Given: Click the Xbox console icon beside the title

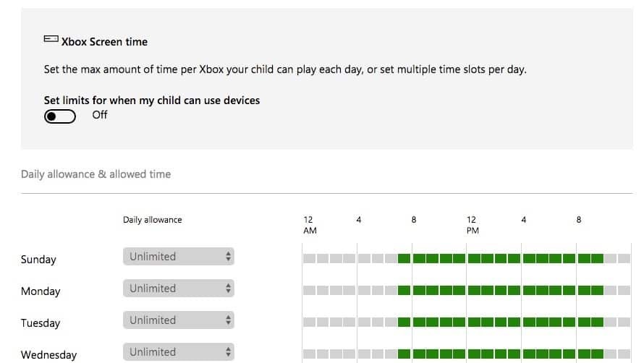Looking at the screenshot, I should point(51,39).
